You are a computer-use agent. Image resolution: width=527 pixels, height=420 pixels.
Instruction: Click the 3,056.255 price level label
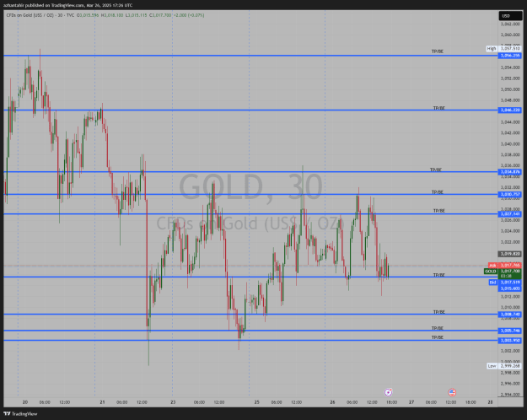coord(510,56)
